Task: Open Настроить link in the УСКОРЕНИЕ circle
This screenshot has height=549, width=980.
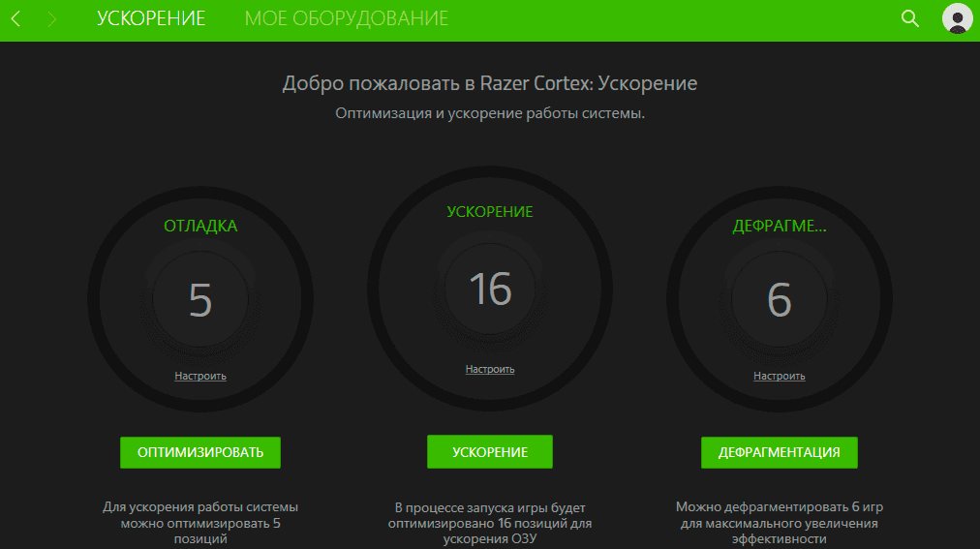Action: [489, 369]
